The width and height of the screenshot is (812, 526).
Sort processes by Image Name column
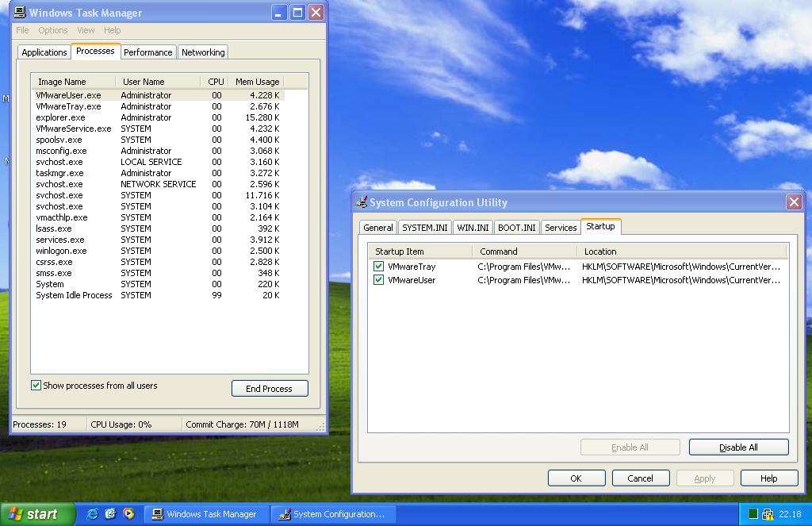point(74,82)
